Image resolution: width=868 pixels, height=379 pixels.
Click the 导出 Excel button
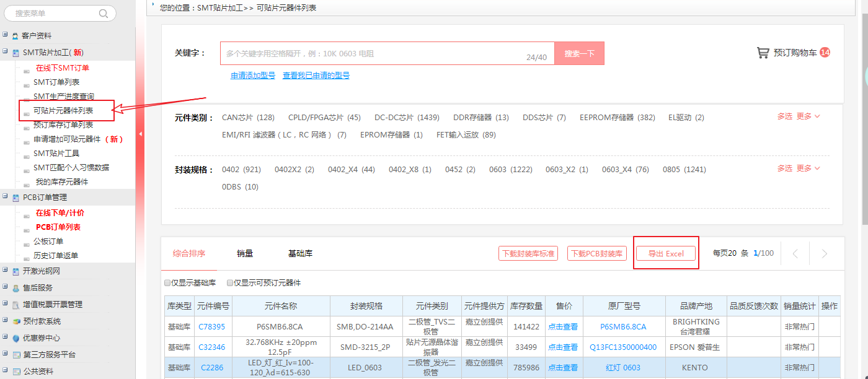pyautogui.click(x=666, y=253)
